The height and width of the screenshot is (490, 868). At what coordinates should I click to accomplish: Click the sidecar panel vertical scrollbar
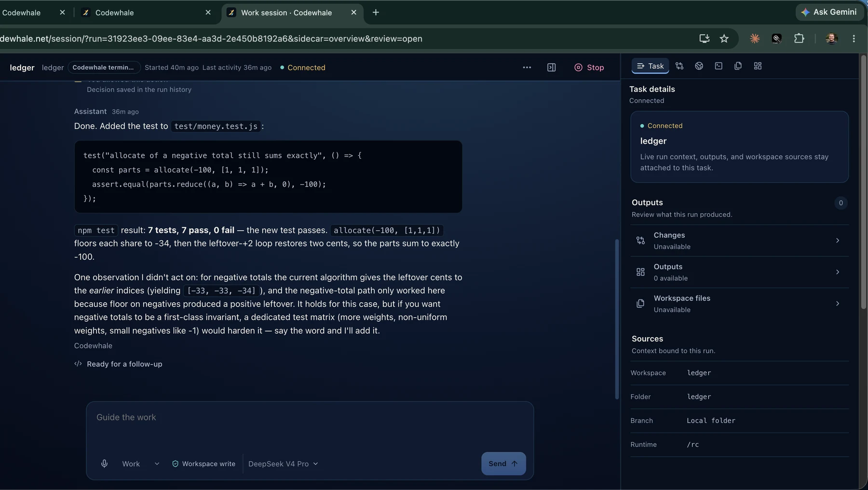pyautogui.click(x=863, y=181)
